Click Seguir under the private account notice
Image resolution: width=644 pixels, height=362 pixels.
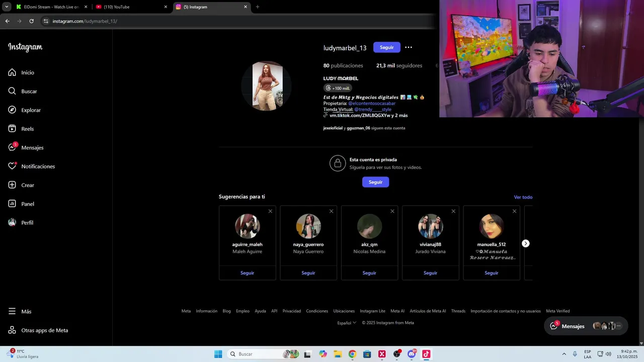point(375,182)
